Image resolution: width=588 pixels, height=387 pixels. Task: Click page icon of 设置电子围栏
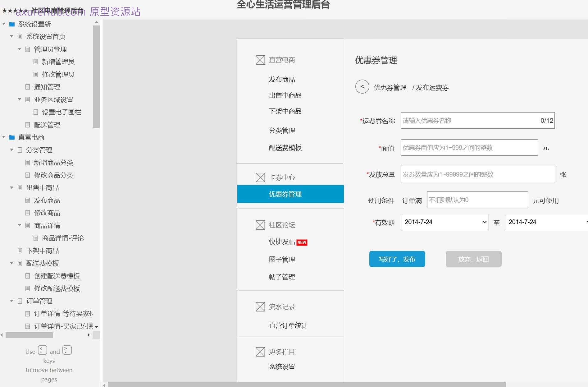coord(36,112)
